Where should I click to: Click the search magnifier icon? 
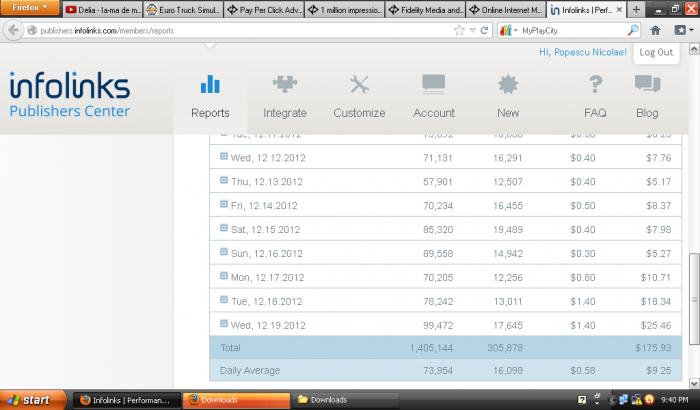point(633,30)
